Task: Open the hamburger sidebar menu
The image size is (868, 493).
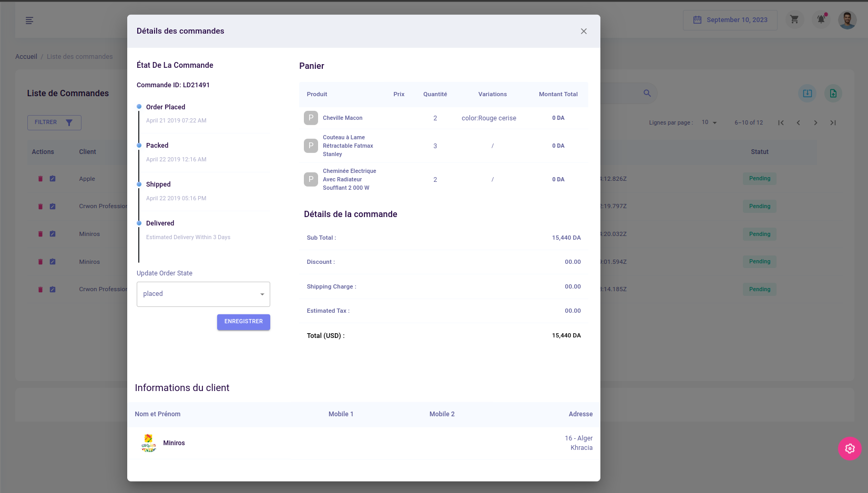Action: (29, 20)
